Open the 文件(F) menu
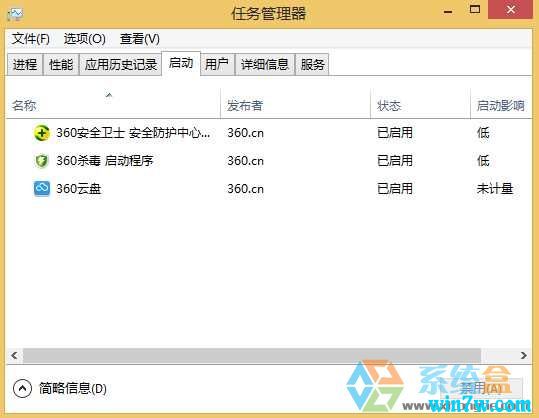The height and width of the screenshot is (418, 539). tap(31, 38)
